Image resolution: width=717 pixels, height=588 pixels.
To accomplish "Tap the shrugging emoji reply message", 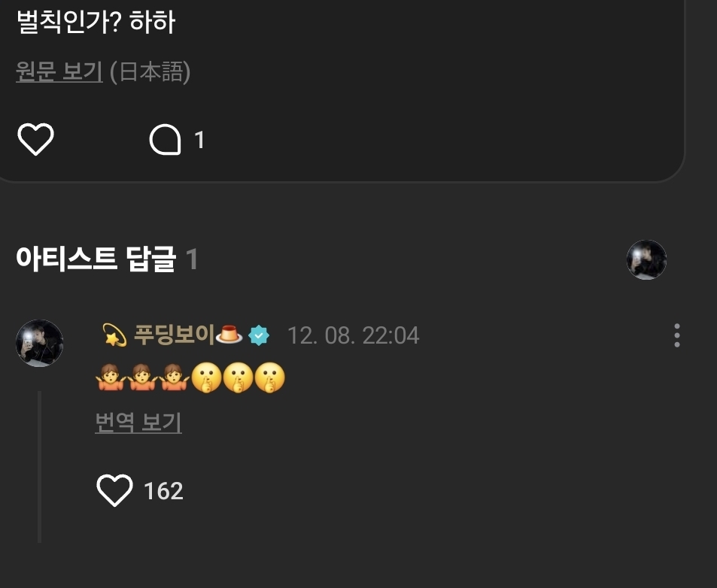I will click(x=190, y=377).
